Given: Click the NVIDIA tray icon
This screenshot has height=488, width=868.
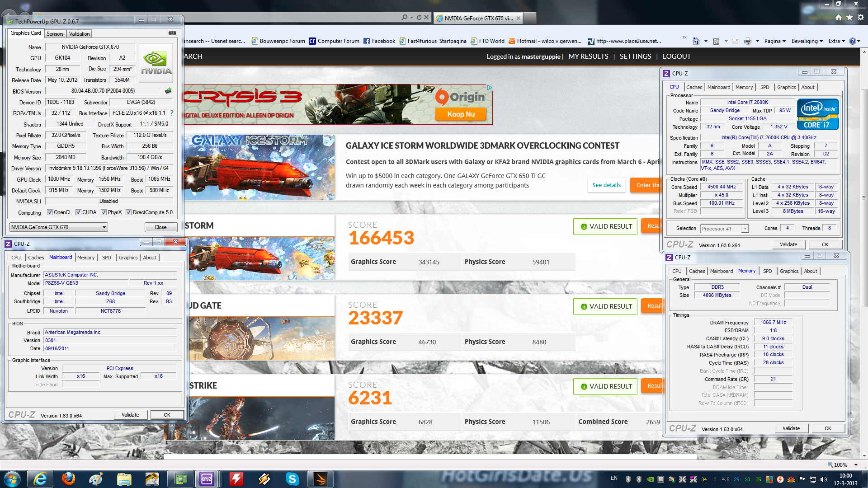Looking at the screenshot, I should 650,479.
